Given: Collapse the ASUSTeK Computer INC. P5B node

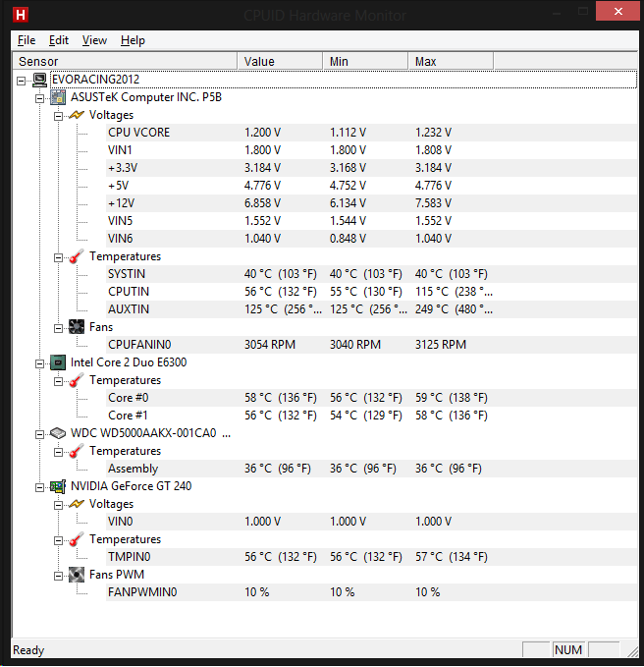Looking at the screenshot, I should click(x=39, y=98).
